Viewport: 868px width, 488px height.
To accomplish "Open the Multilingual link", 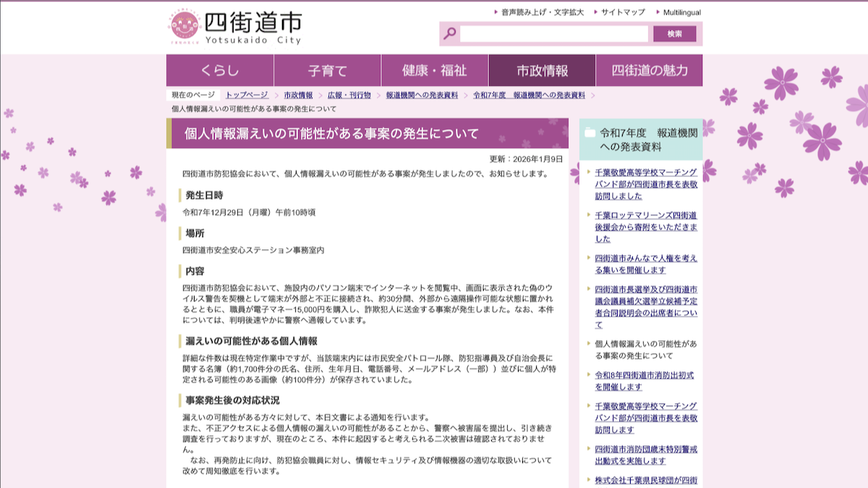I will pyautogui.click(x=682, y=12).
